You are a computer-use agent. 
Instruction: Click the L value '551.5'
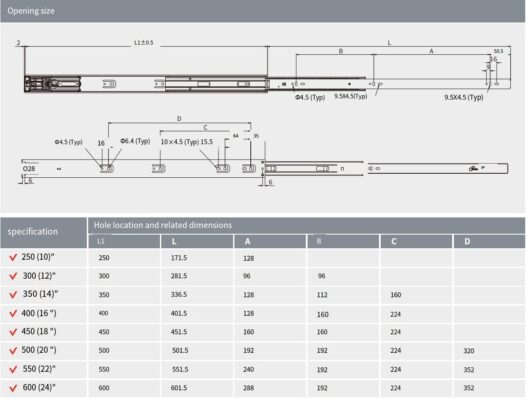tap(180, 369)
